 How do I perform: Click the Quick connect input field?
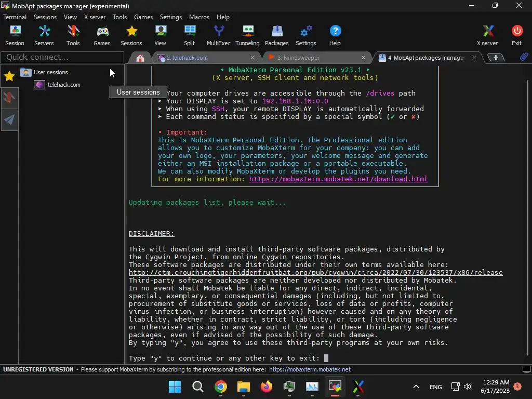click(x=62, y=57)
